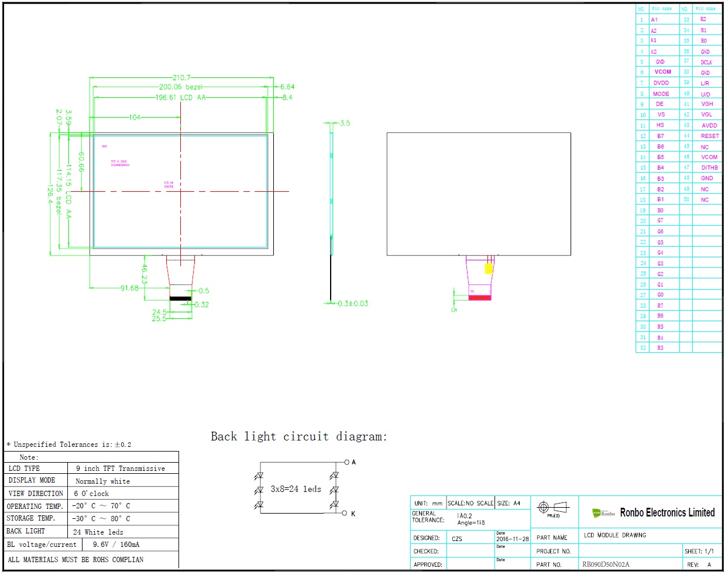Click the projection angle symbol in title block
Image resolution: width=728 pixels, height=575 pixels.
tap(553, 508)
